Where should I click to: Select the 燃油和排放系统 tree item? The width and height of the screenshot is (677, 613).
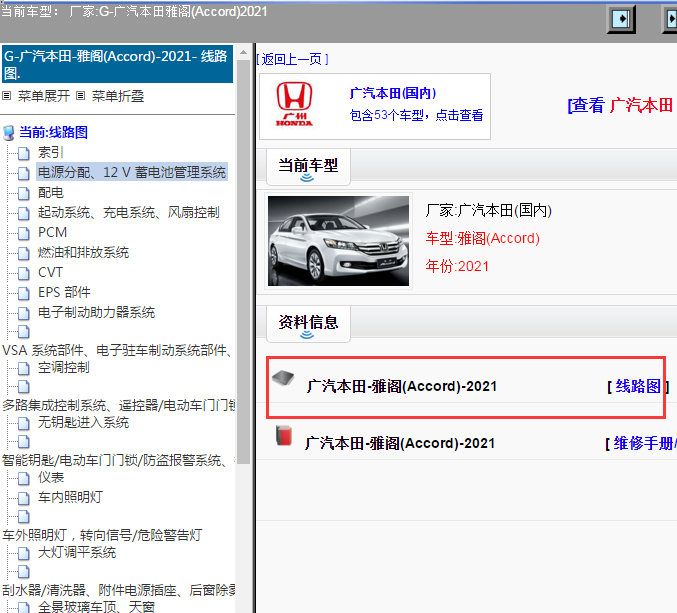[x=83, y=253]
